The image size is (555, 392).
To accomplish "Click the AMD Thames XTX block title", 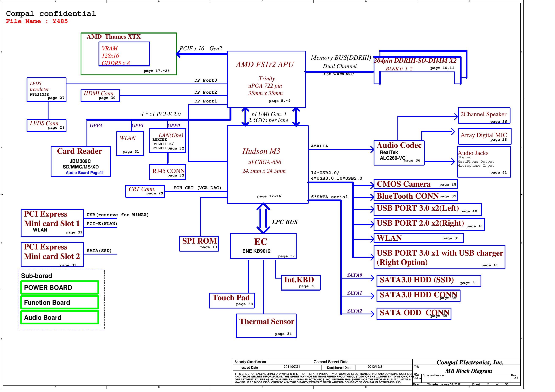I will point(114,37).
